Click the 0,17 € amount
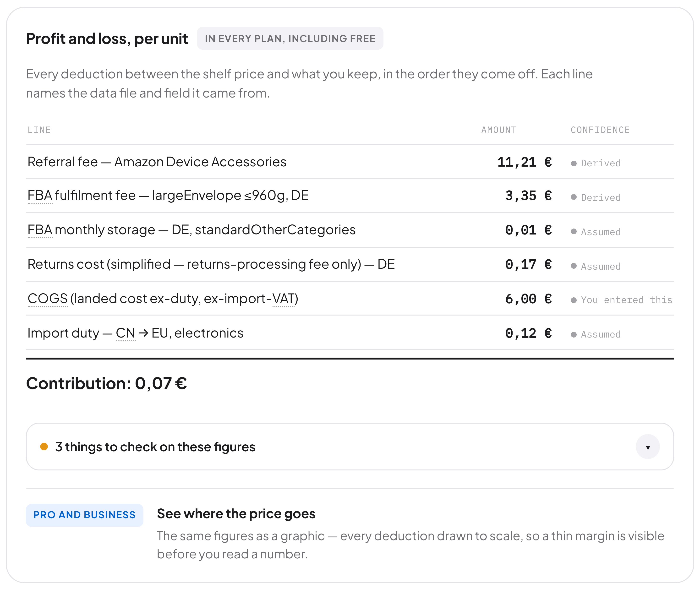The width and height of the screenshot is (700, 589). (528, 265)
